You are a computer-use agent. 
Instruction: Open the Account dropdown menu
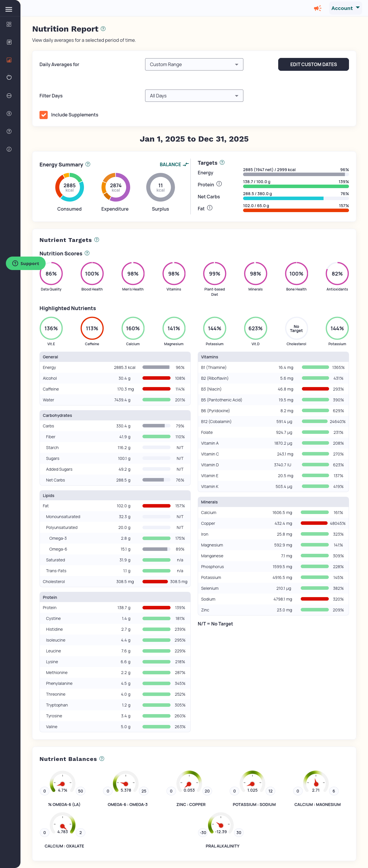click(345, 8)
